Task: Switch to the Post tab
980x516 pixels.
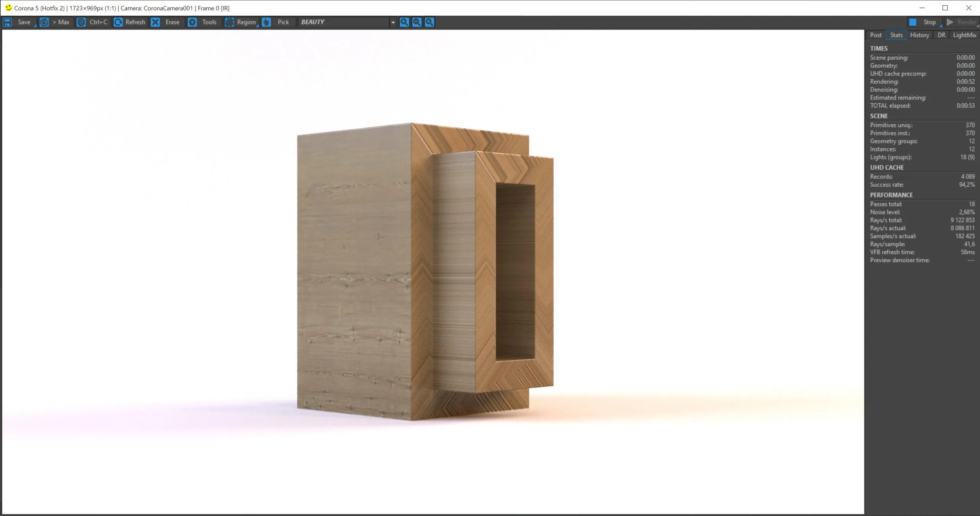Action: pyautogui.click(x=875, y=35)
